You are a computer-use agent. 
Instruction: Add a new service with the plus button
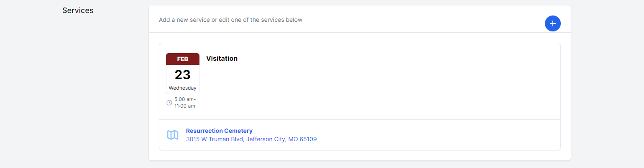[x=552, y=23]
